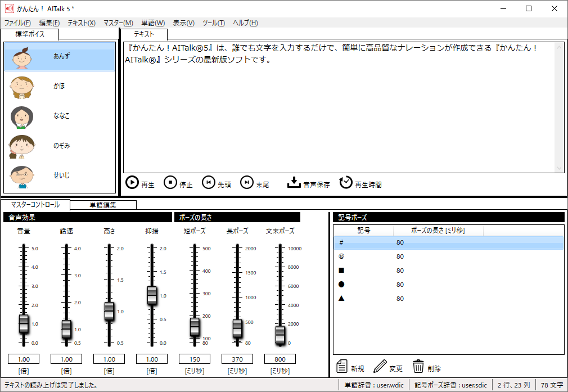Image resolution: width=568 pixels, height=392 pixels.
Task: Create a symbol pause with the 新規 icon
Action: (x=342, y=366)
